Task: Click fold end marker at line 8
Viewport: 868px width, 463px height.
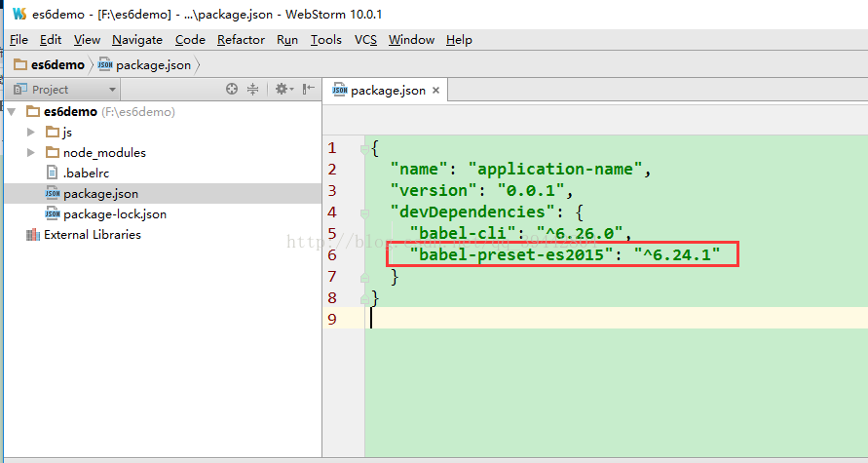Action: [x=364, y=299]
